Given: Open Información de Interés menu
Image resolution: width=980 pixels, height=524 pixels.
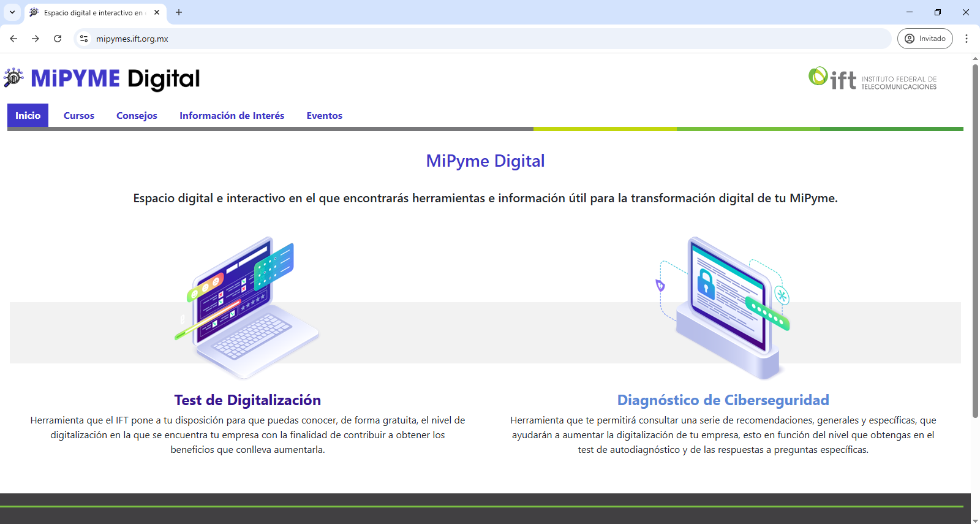Looking at the screenshot, I should [232, 116].
